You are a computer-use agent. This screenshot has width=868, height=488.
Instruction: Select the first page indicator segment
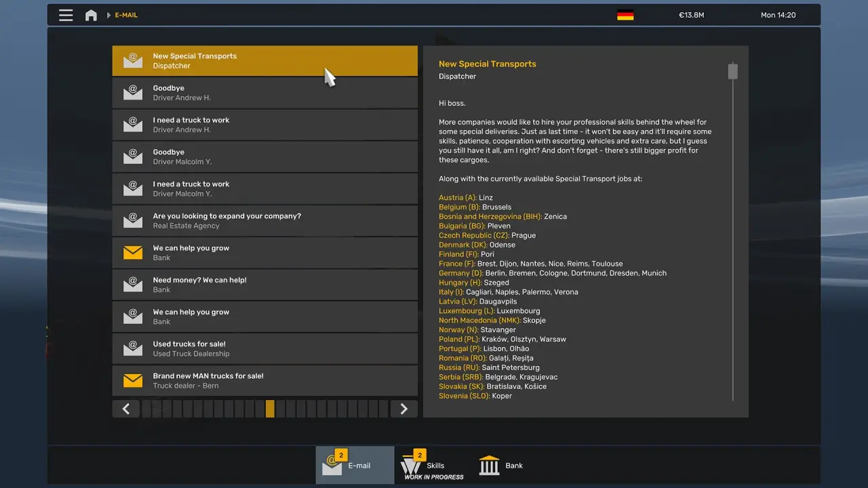tap(147, 409)
